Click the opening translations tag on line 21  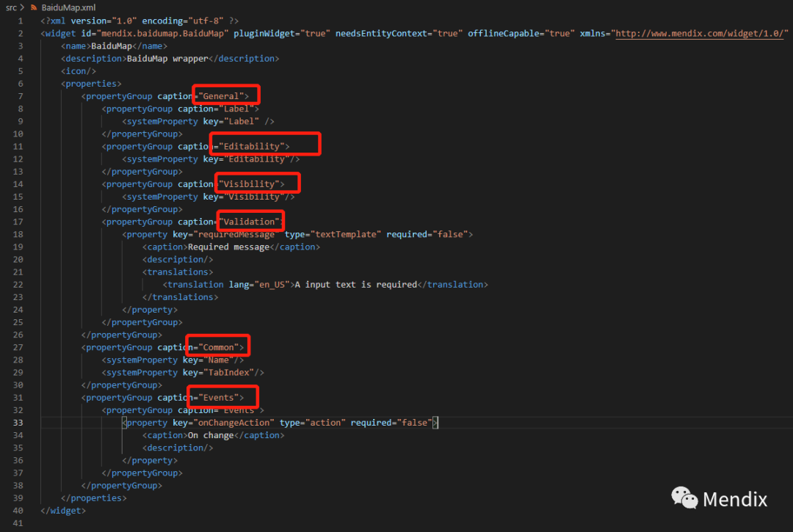tap(178, 272)
